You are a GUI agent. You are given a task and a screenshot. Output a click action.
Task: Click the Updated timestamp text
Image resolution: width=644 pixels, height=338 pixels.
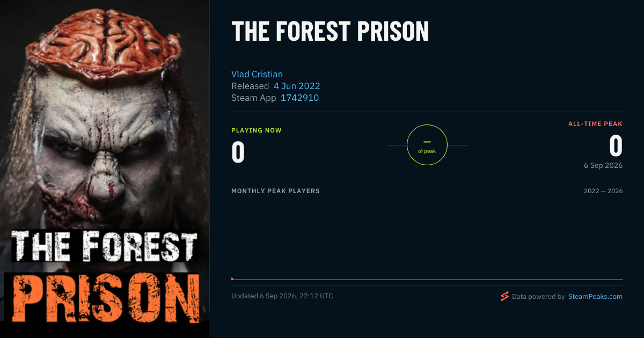[282, 296]
